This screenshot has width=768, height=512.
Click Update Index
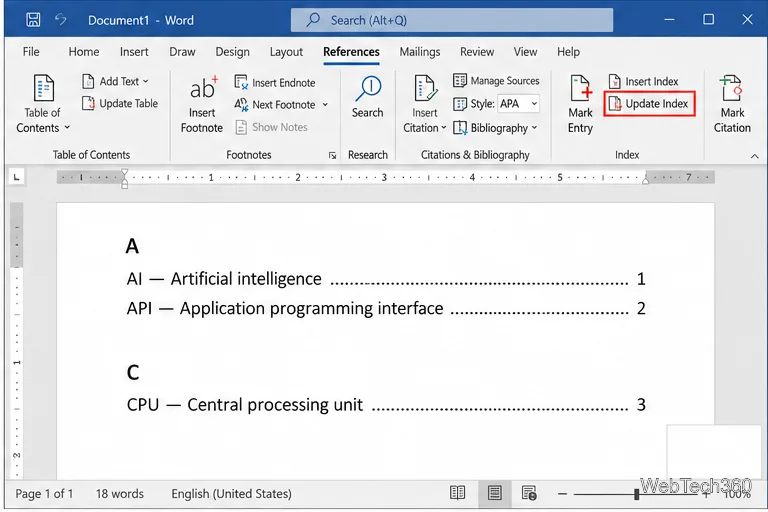(649, 103)
